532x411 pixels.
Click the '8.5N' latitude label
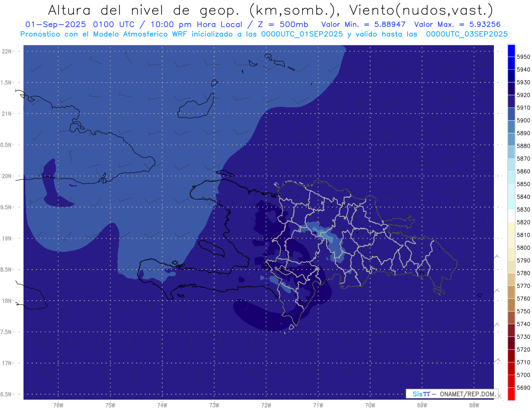(x=6, y=270)
